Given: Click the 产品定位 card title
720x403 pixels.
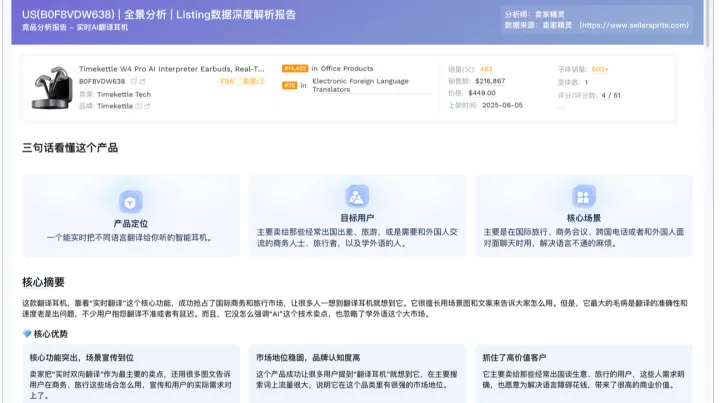Looking at the screenshot, I should click(x=130, y=224).
